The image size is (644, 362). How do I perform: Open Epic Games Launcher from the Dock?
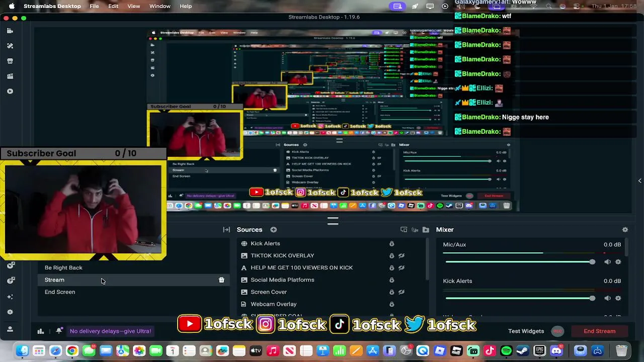click(539, 350)
